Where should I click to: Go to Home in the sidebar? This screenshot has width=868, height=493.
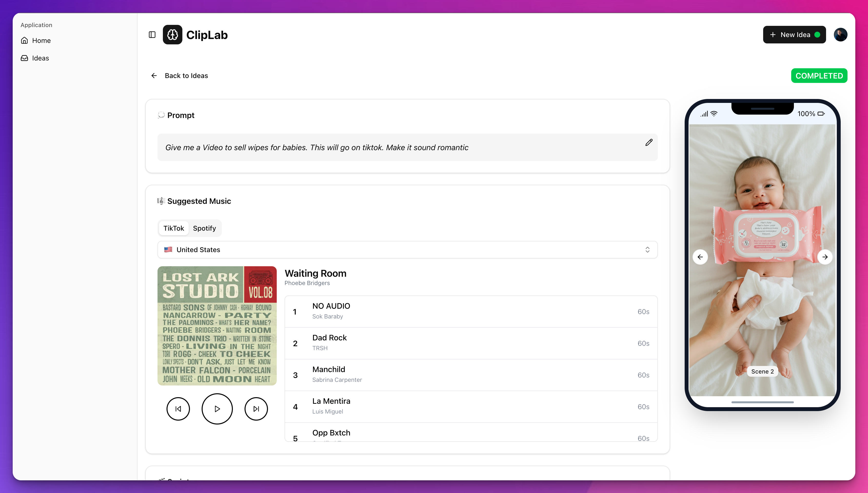41,40
